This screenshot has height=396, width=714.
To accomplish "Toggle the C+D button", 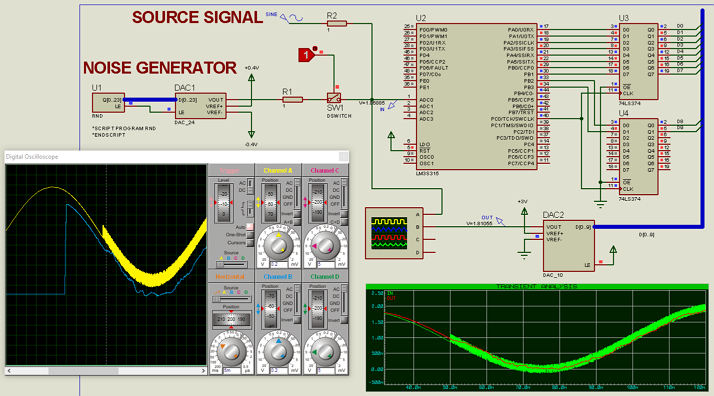I will pos(343,222).
